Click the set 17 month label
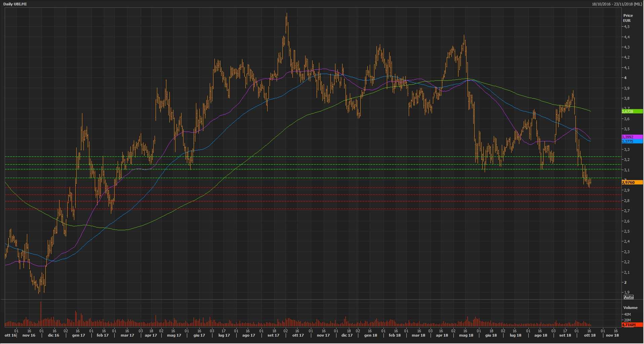Screen dimensions: 644x344 (273, 335)
